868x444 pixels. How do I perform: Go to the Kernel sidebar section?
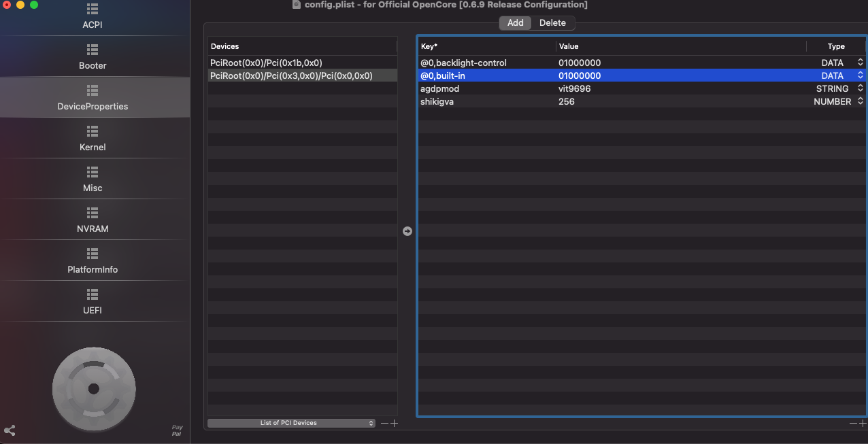93,138
